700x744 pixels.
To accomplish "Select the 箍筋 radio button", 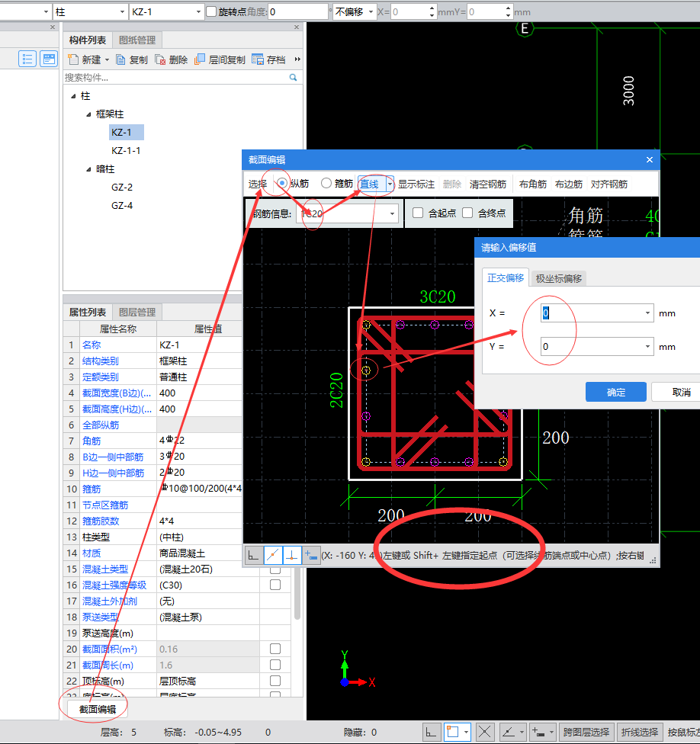I will (326, 183).
